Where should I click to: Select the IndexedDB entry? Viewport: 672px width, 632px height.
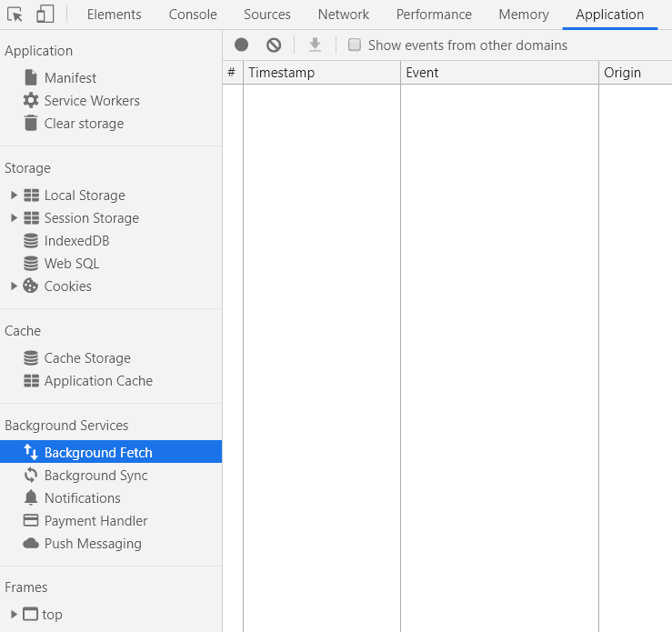click(76, 241)
